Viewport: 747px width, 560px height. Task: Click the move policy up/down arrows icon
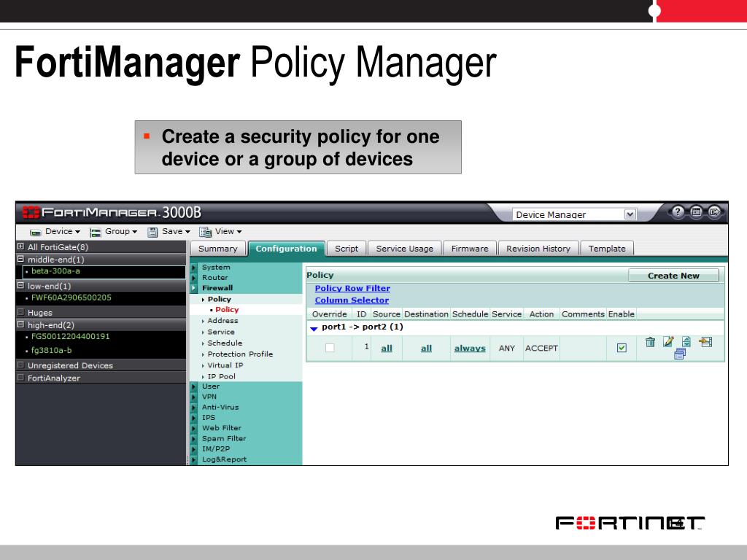686,341
